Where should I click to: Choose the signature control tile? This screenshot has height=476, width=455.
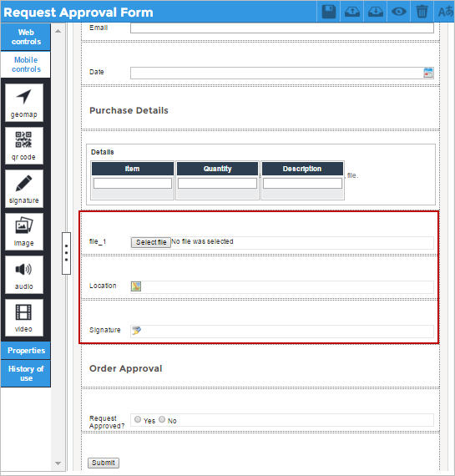(x=24, y=189)
